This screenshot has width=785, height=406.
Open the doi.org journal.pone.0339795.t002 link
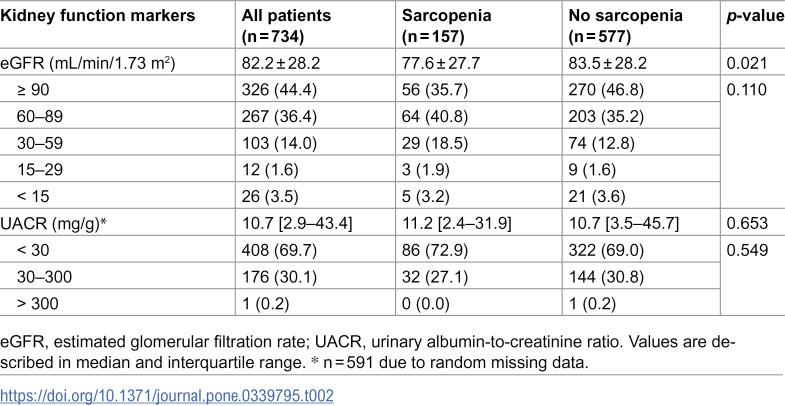pos(166,396)
